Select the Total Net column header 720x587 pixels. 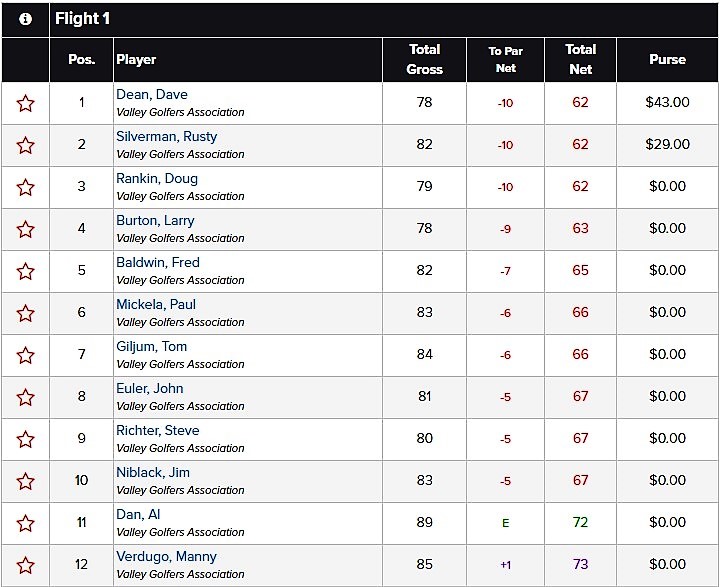[x=580, y=59]
